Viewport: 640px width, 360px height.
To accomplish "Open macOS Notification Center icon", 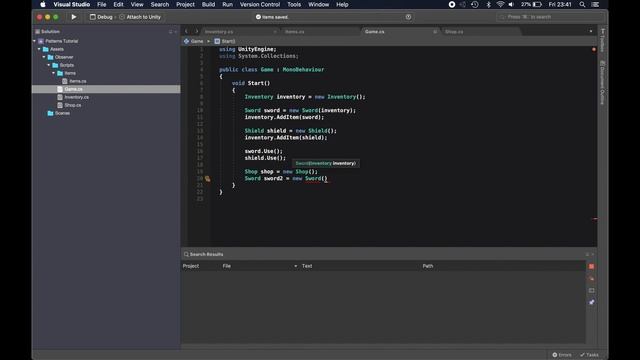I will [596, 4].
